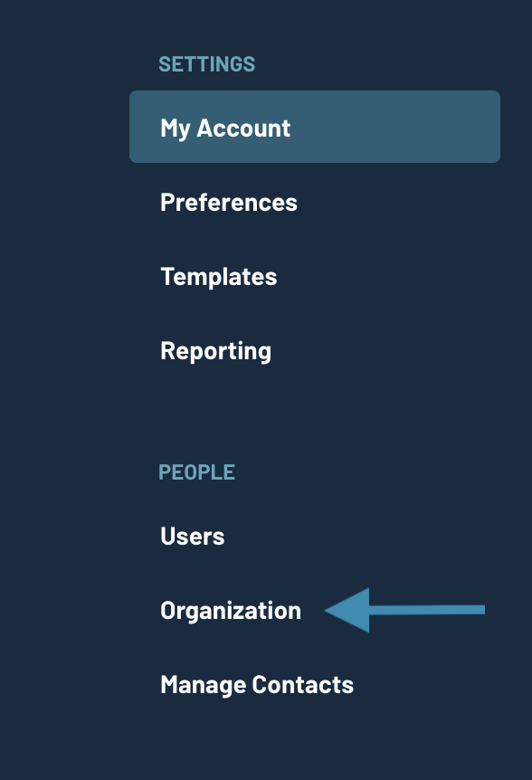Open contact management from Manage Contacts

(x=256, y=684)
